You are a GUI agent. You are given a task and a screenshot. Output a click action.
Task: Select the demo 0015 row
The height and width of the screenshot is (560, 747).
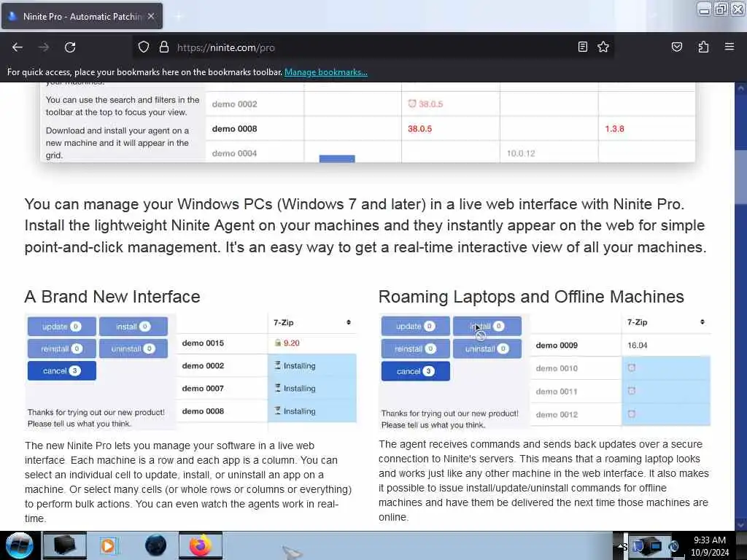point(266,343)
